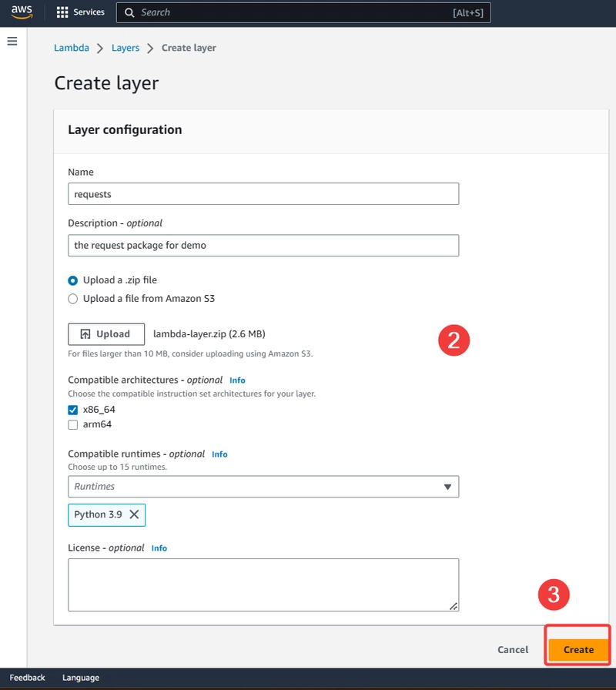Open the Runtimes dropdown
Screen dimensions: 616x690
pyautogui.click(x=263, y=487)
